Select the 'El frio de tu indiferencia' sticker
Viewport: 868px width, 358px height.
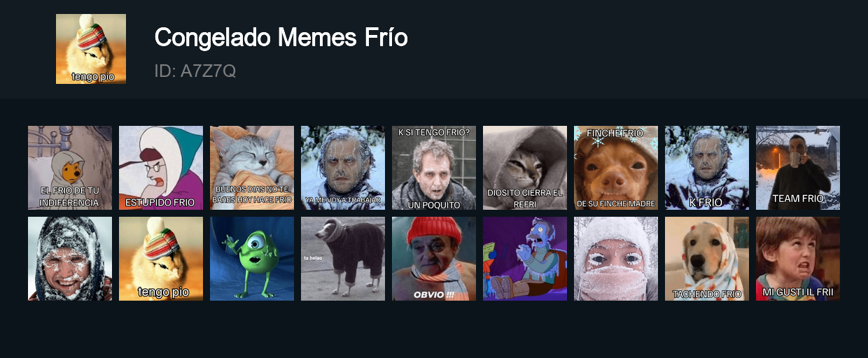coord(70,168)
